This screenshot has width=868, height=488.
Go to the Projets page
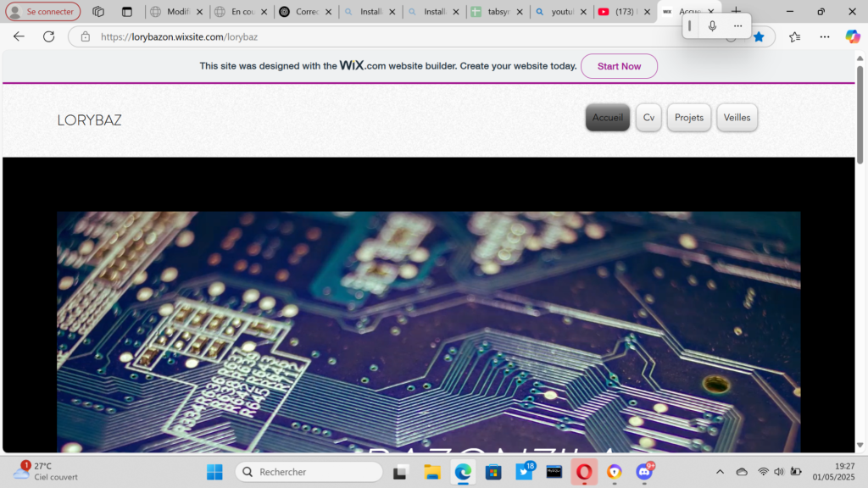tap(688, 118)
